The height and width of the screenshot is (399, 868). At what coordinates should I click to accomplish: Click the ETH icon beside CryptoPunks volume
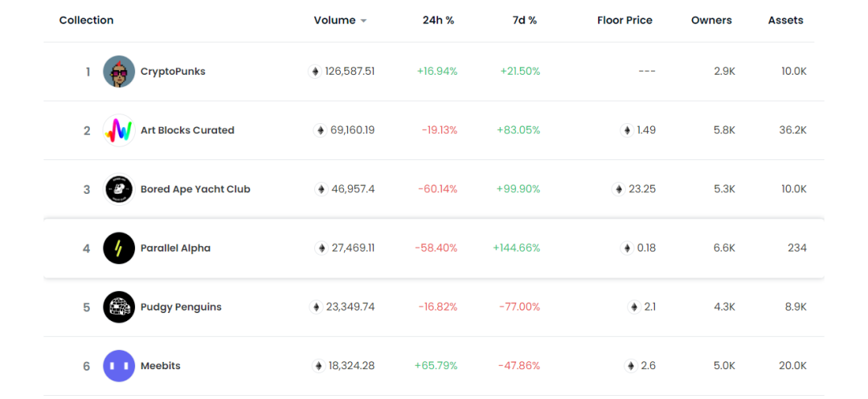pyautogui.click(x=315, y=72)
